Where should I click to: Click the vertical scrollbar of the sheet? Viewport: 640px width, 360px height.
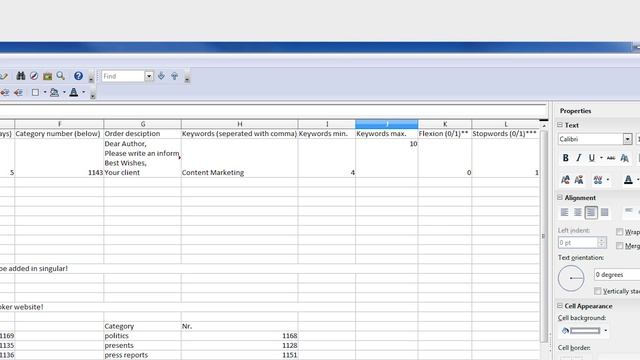(x=543, y=236)
